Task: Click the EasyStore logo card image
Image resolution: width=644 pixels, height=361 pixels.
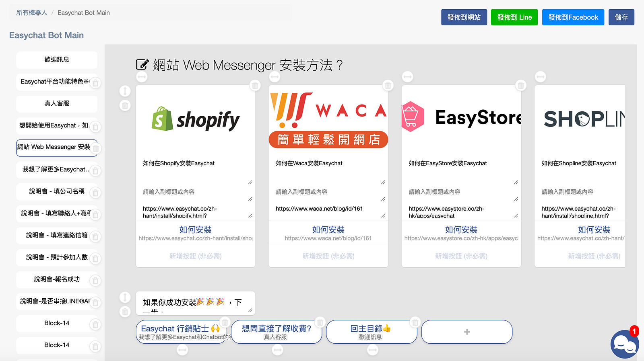Action: click(x=461, y=120)
